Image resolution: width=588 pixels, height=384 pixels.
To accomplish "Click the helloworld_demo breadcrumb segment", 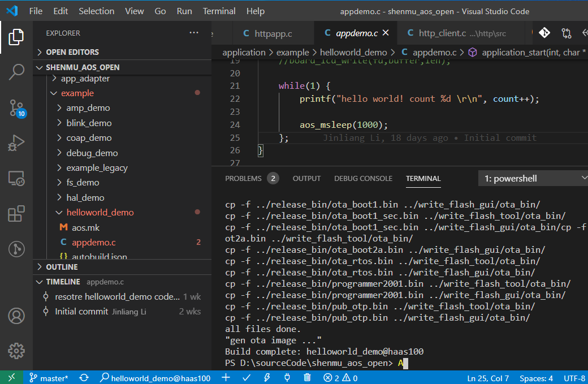I will pos(353,53).
